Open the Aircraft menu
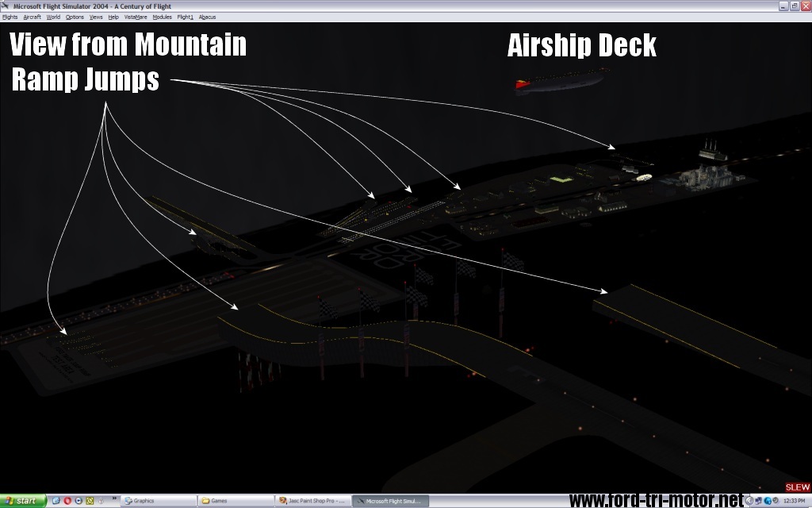 (x=32, y=17)
